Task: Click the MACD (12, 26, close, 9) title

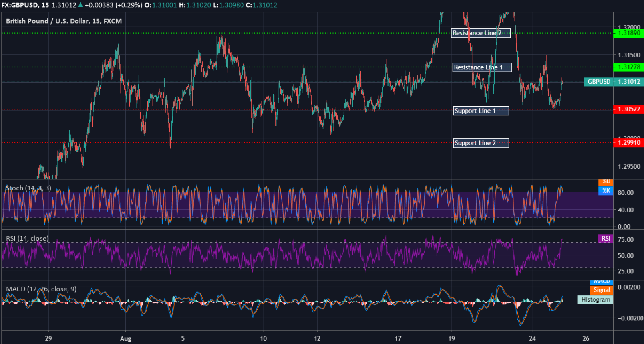Action: (41, 289)
